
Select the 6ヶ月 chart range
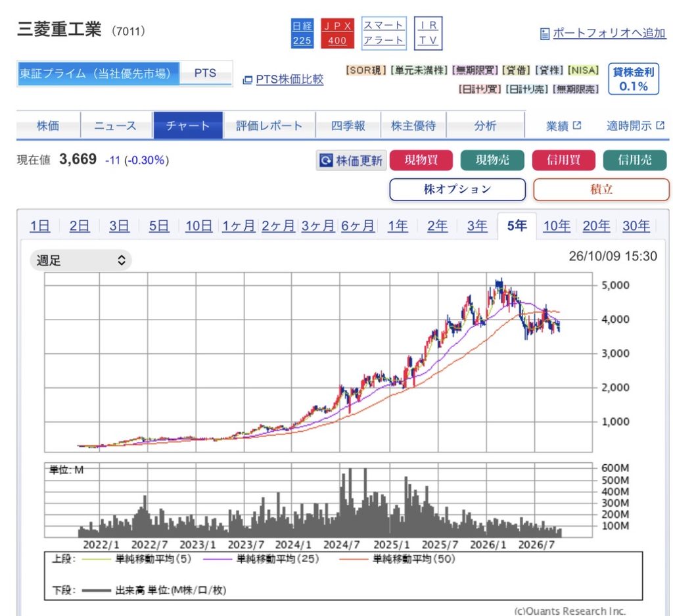click(x=358, y=225)
